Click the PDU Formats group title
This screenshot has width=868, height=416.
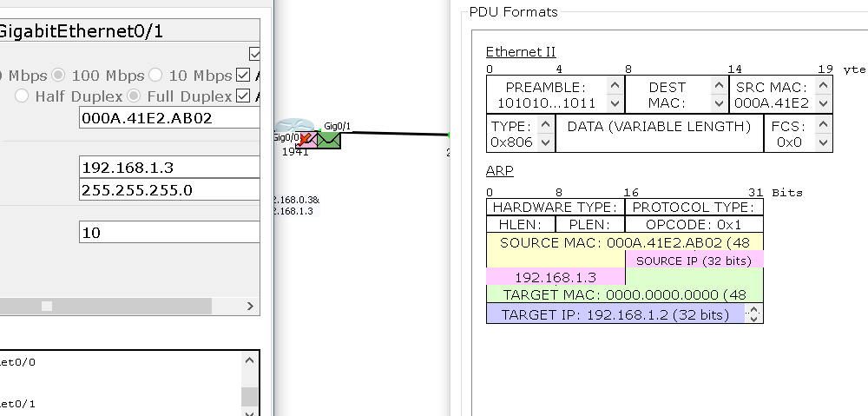click(513, 11)
